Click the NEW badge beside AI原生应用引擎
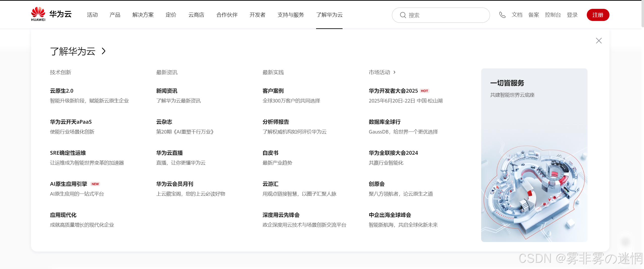 point(95,184)
